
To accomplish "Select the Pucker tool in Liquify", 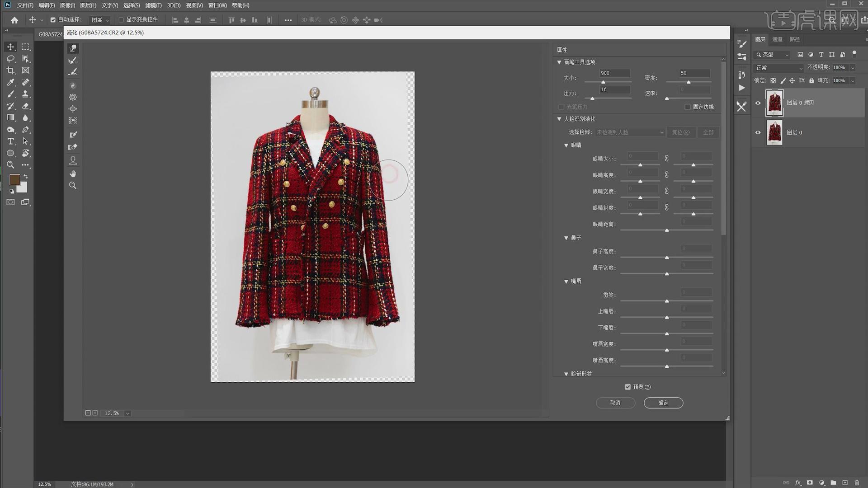I will click(73, 97).
